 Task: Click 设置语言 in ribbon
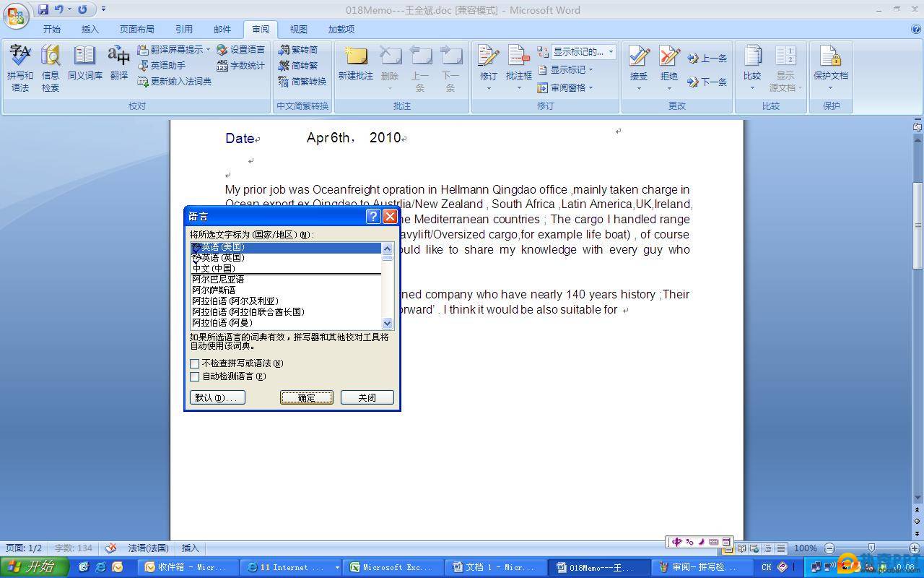click(x=240, y=50)
